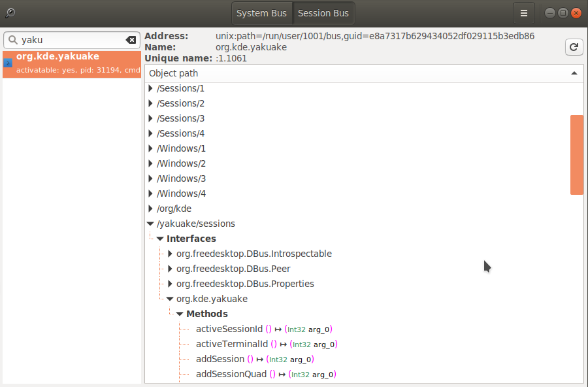588x387 pixels.
Task: Expand the /Sessions/2 object path
Action: coord(150,103)
